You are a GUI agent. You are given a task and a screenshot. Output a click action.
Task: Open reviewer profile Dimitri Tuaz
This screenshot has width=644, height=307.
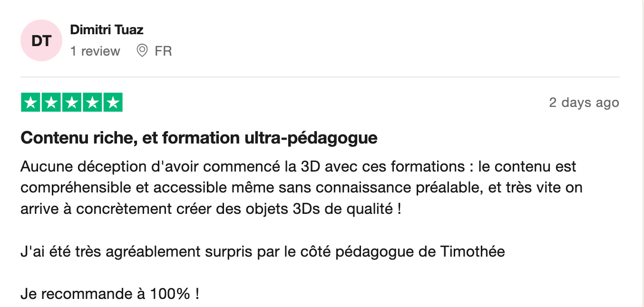pyautogui.click(x=107, y=30)
